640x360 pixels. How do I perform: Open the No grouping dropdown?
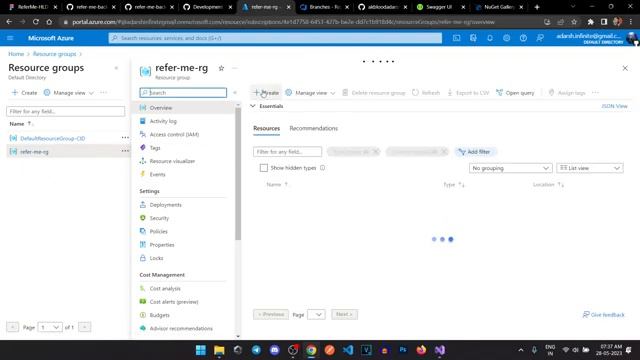pyautogui.click(x=510, y=168)
